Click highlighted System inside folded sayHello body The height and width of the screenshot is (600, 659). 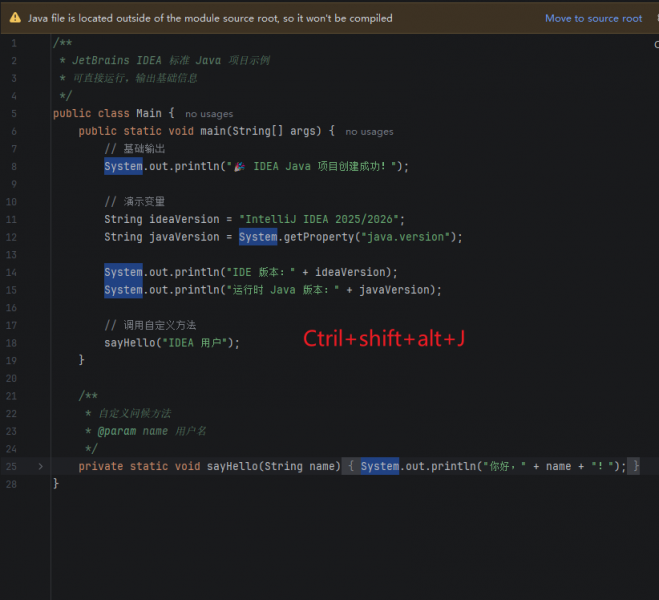pyautogui.click(x=380, y=466)
